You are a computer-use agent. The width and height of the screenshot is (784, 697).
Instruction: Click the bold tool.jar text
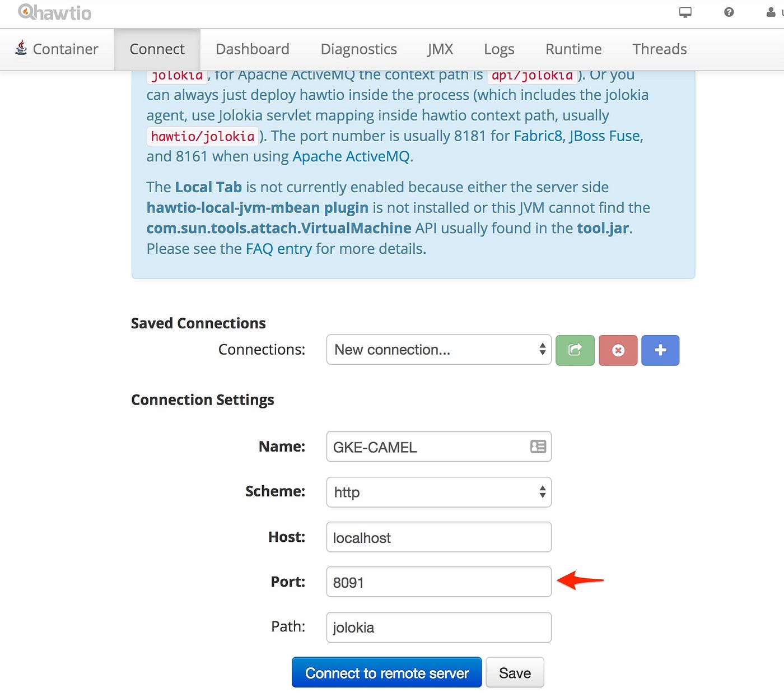(x=603, y=228)
